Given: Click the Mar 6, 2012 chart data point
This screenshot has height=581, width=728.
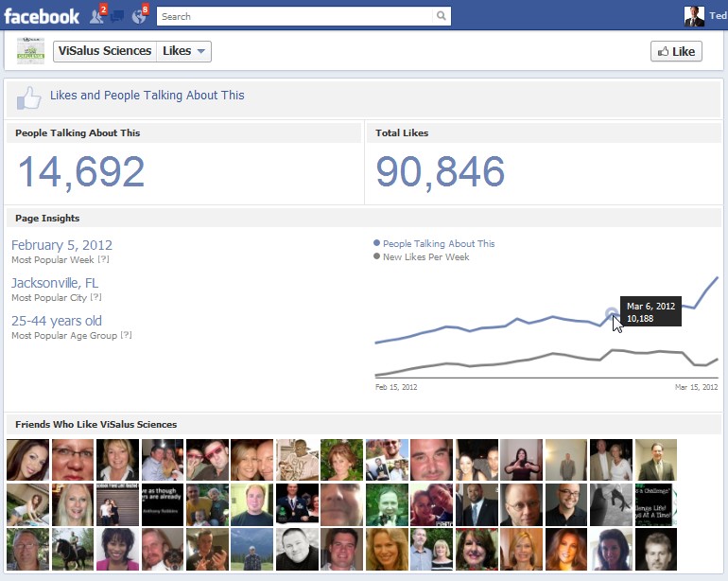Looking at the screenshot, I should 612,313.
